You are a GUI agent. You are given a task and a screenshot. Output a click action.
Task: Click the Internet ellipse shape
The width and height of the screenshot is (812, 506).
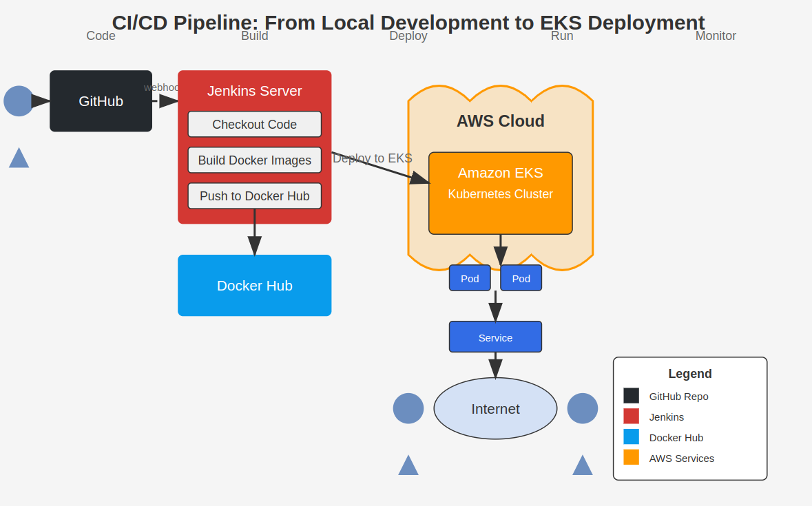click(495, 408)
